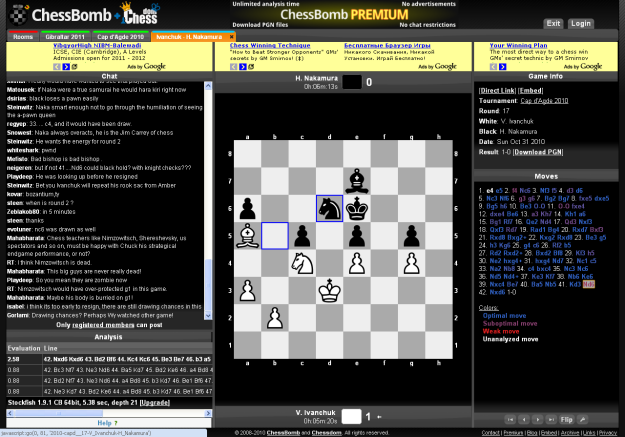The height and width of the screenshot is (437, 625).
Task: Click the white king on d3
Action: point(329,291)
